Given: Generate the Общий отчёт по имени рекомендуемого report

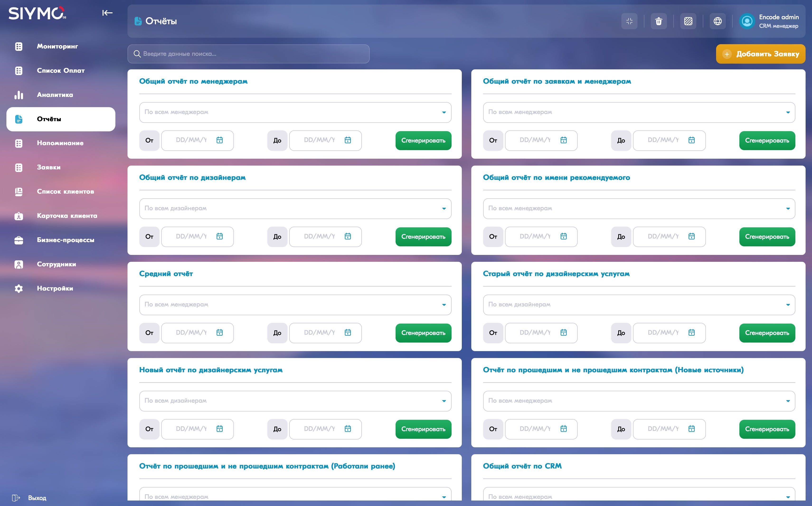Looking at the screenshot, I should [x=767, y=237].
